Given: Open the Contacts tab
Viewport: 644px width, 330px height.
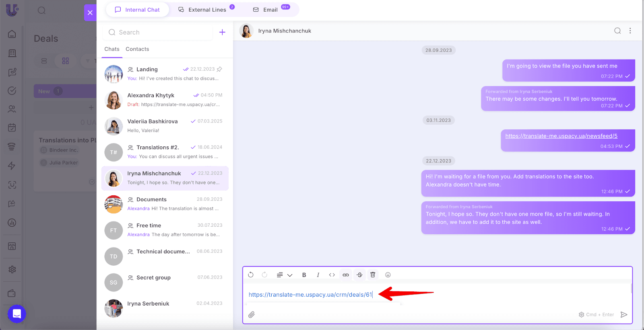Looking at the screenshot, I should click(137, 49).
